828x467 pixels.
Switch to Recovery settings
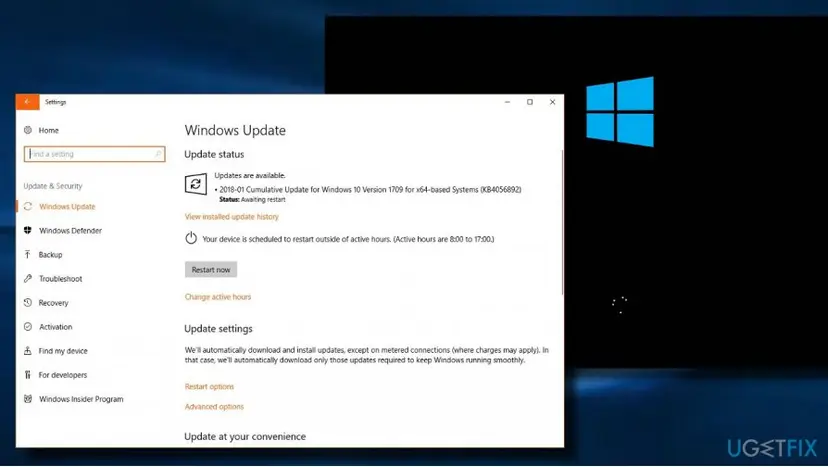[53, 303]
